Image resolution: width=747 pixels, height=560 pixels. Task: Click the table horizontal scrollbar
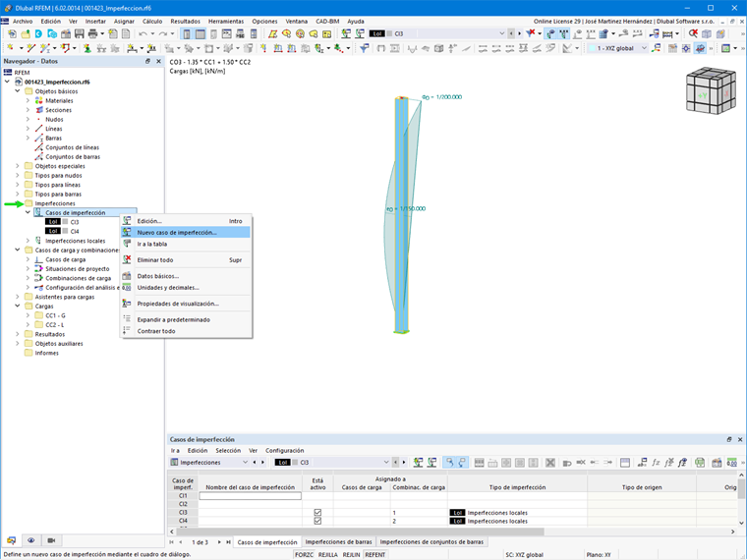[360, 532]
